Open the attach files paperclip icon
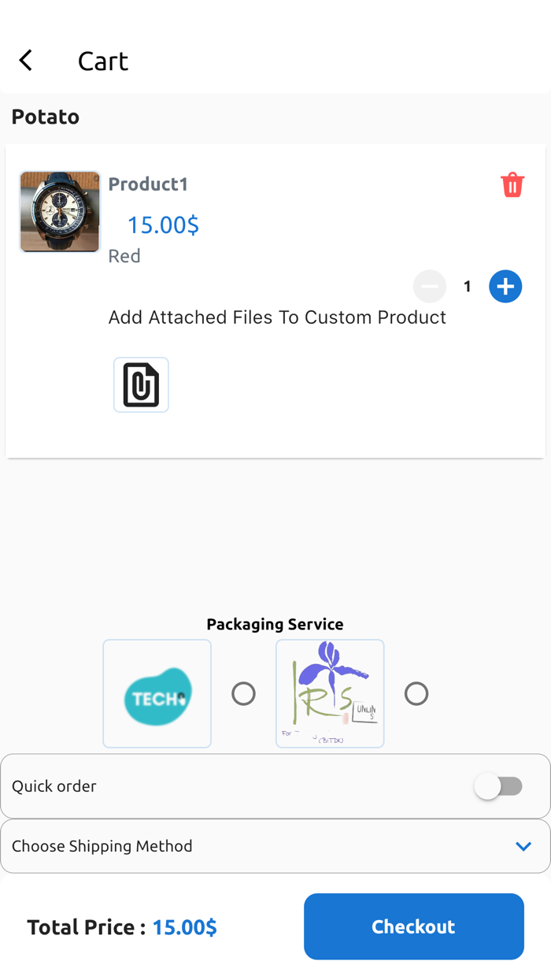 coord(141,384)
